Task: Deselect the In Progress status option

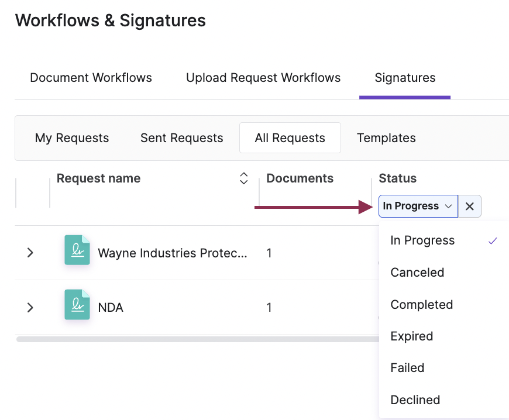Action: [x=422, y=240]
